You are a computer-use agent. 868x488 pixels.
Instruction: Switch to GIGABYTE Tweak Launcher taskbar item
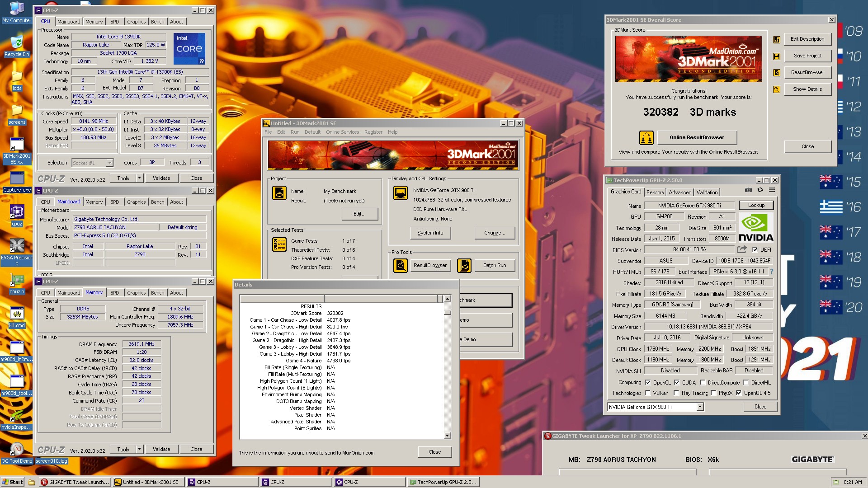[x=75, y=482]
